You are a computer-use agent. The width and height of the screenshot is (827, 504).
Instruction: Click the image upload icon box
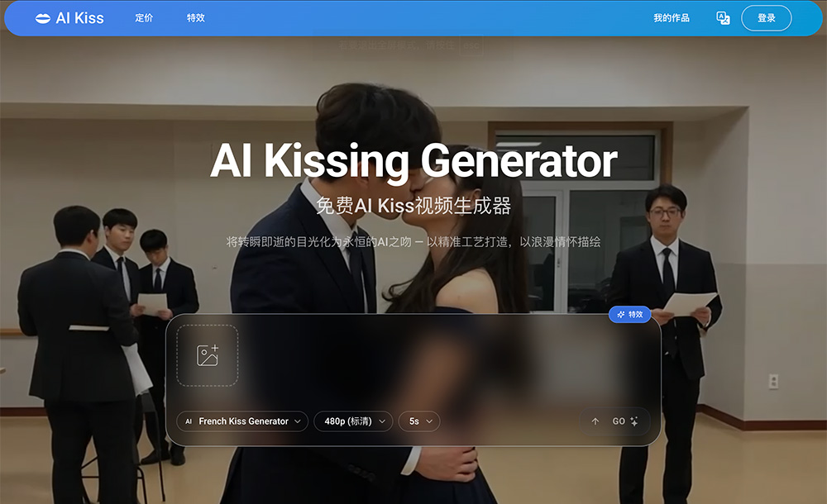208,355
